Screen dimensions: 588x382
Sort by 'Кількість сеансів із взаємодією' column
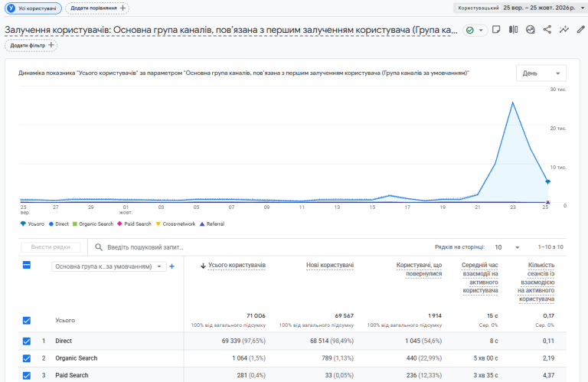tap(536, 282)
